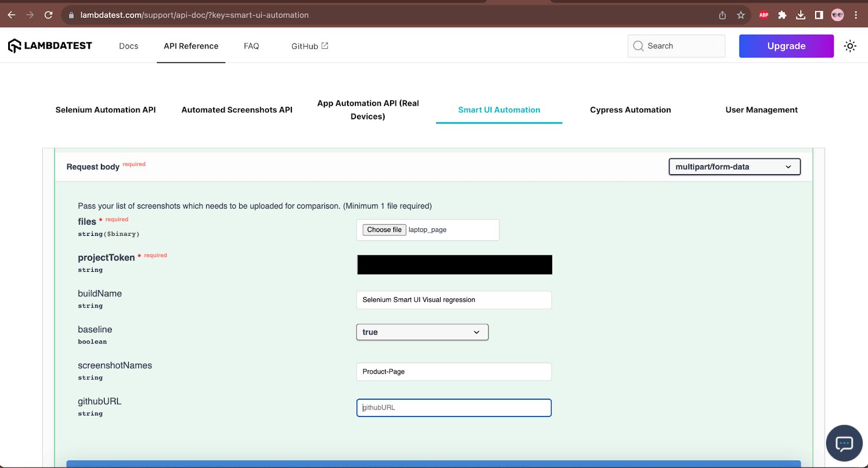
Task: Open the baseline true dropdown
Action: (422, 332)
